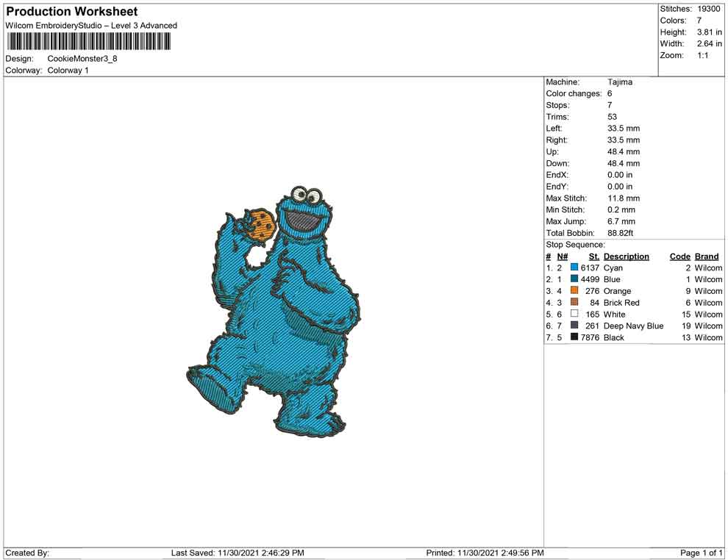Click the Width value 2.64 in
The width and height of the screenshot is (728, 560).
(x=710, y=43)
